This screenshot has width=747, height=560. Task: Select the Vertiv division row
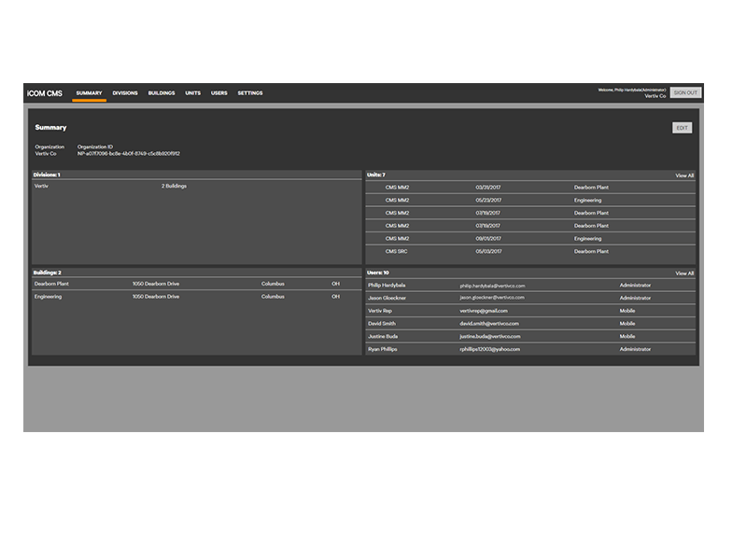[197, 186]
